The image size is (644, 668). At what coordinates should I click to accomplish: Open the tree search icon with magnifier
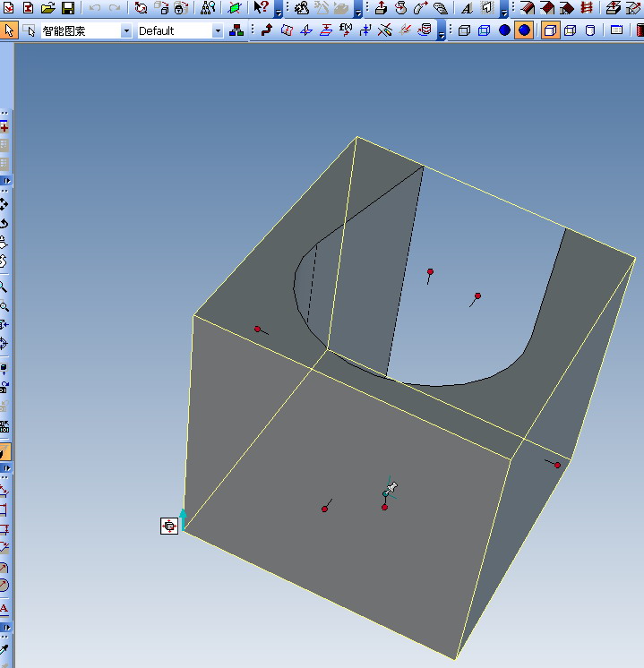coord(208,7)
